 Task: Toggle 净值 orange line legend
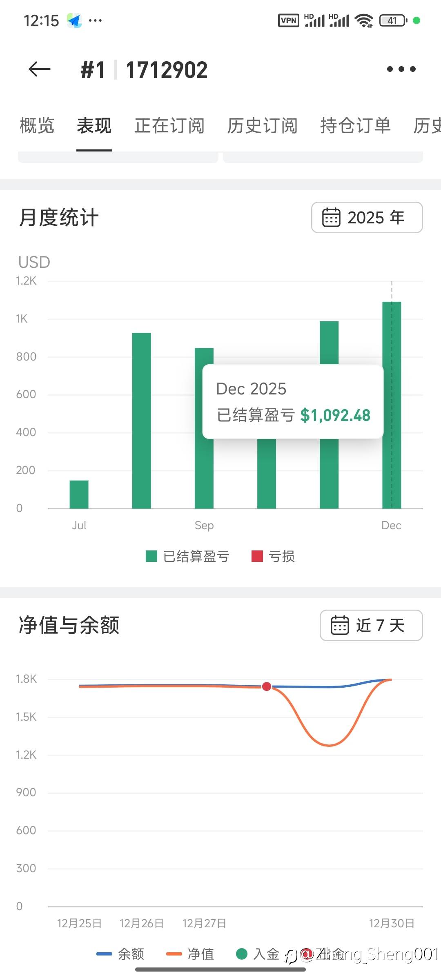tap(190, 954)
